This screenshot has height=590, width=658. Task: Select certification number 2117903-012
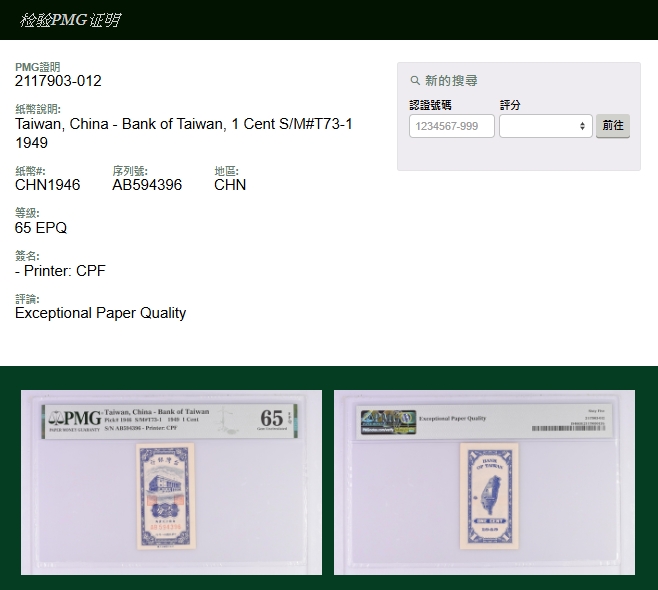[x=58, y=81]
